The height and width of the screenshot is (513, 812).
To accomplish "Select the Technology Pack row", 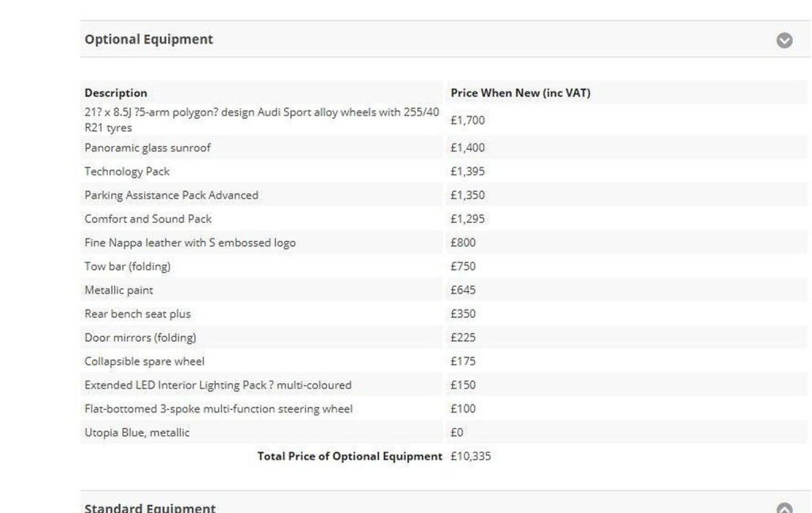I will pyautogui.click(x=127, y=171).
